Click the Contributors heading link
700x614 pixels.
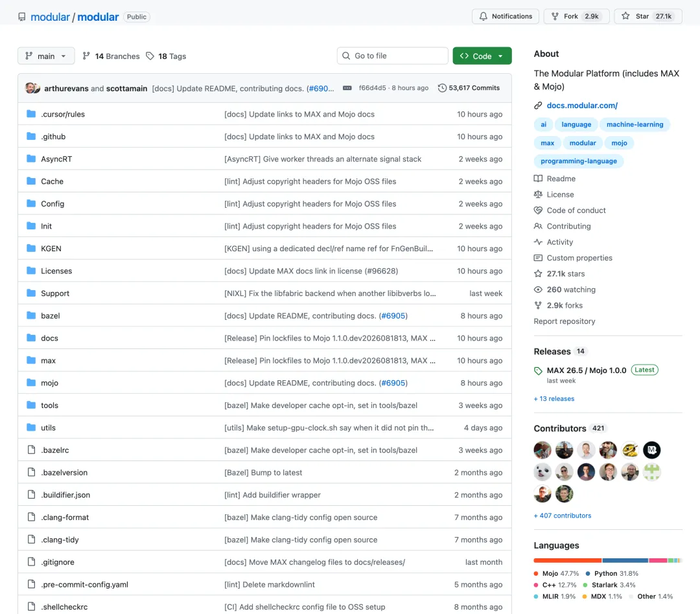tap(560, 428)
